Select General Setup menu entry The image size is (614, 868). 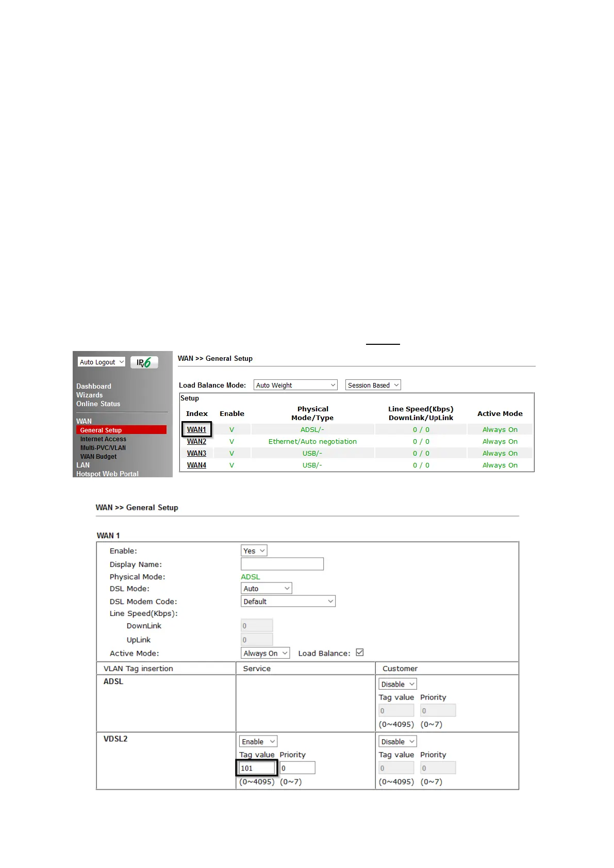pyautogui.click(x=121, y=430)
